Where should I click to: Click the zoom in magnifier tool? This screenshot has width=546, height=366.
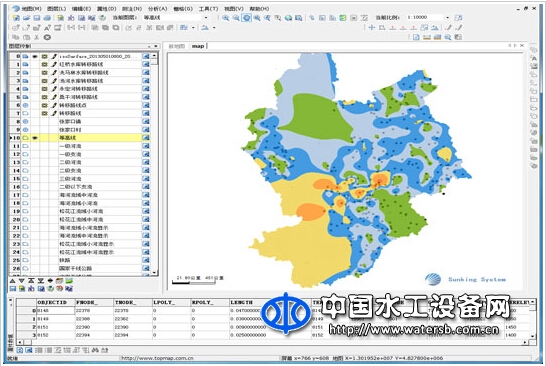(226, 18)
